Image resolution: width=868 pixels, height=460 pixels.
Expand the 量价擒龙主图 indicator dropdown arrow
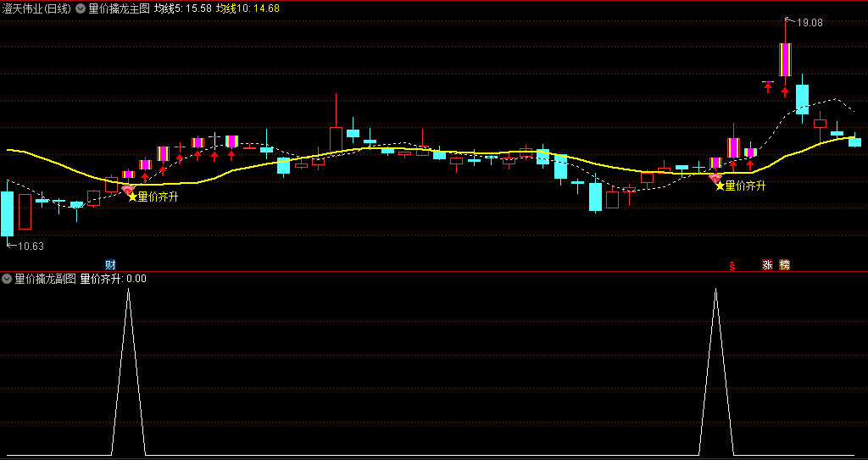pyautogui.click(x=81, y=8)
